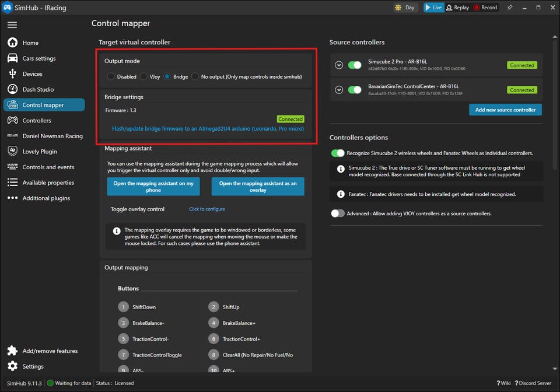Open Add/remove features

click(x=50, y=351)
